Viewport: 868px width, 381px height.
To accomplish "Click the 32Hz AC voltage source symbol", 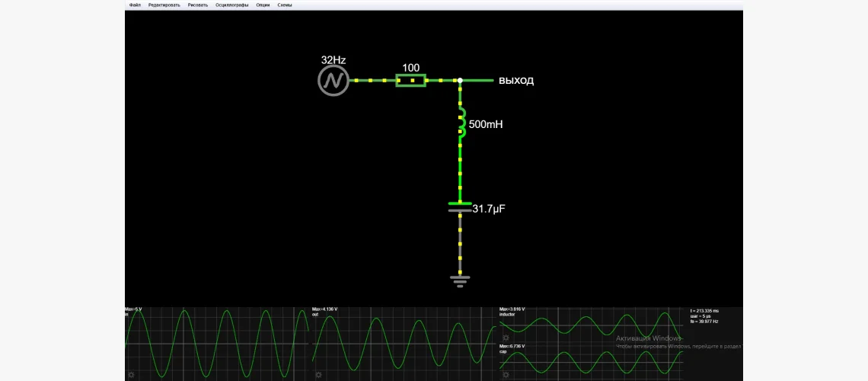I will click(333, 80).
